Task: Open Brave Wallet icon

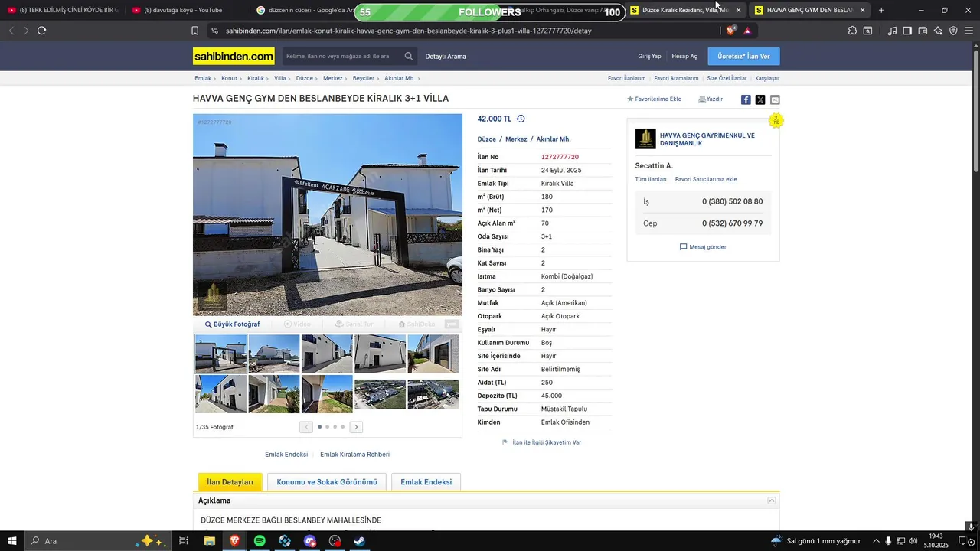Action: coord(923,31)
